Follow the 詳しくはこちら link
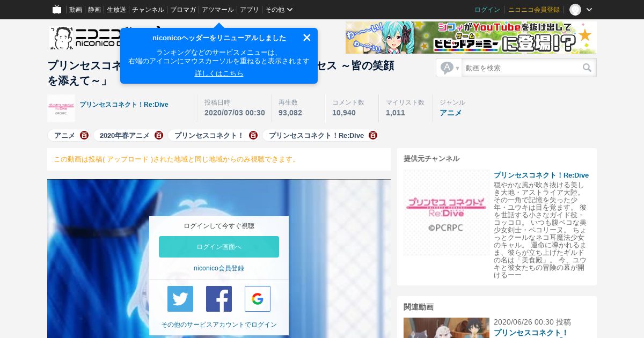This screenshot has height=338, width=644. [x=219, y=73]
